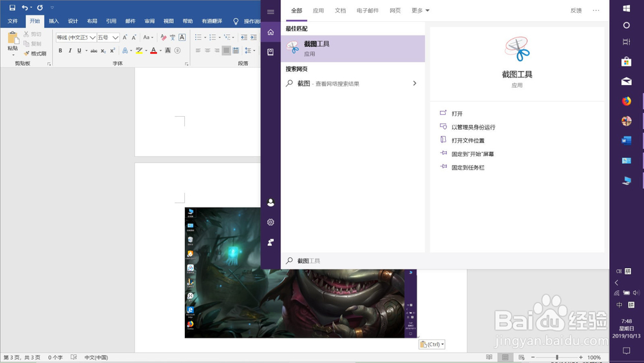Shrink font size with the smaller A icon
The image size is (644, 363).
[x=134, y=37]
